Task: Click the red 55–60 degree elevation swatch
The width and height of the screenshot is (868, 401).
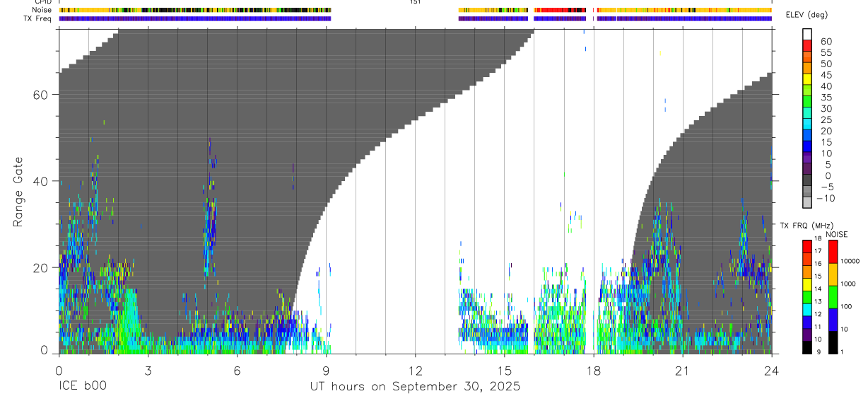Action: (x=807, y=47)
